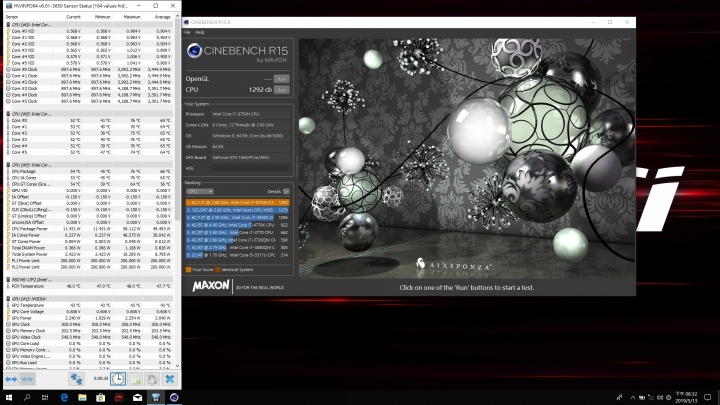Viewport: 720px width, 405px height.
Task: Click the HWiNFO vertical scrollbar thumb
Action: (178, 119)
